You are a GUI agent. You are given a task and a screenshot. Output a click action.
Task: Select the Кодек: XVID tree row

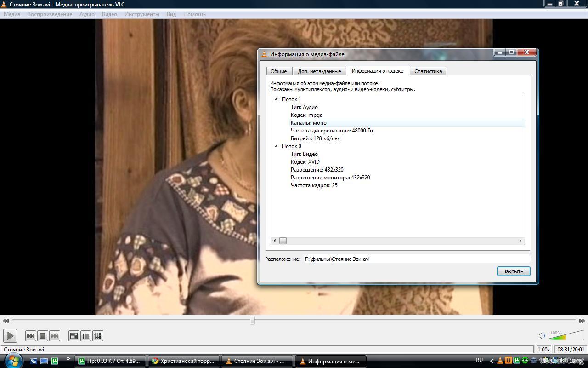[305, 162]
